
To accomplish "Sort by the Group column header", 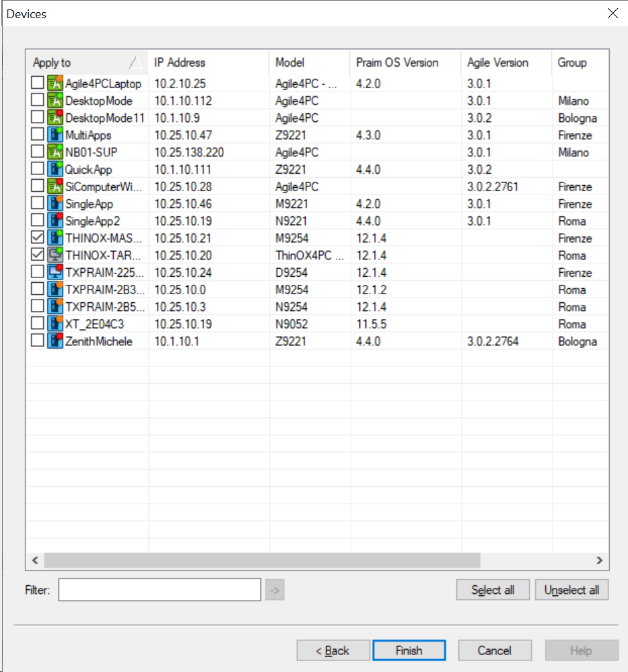I will pos(580,63).
